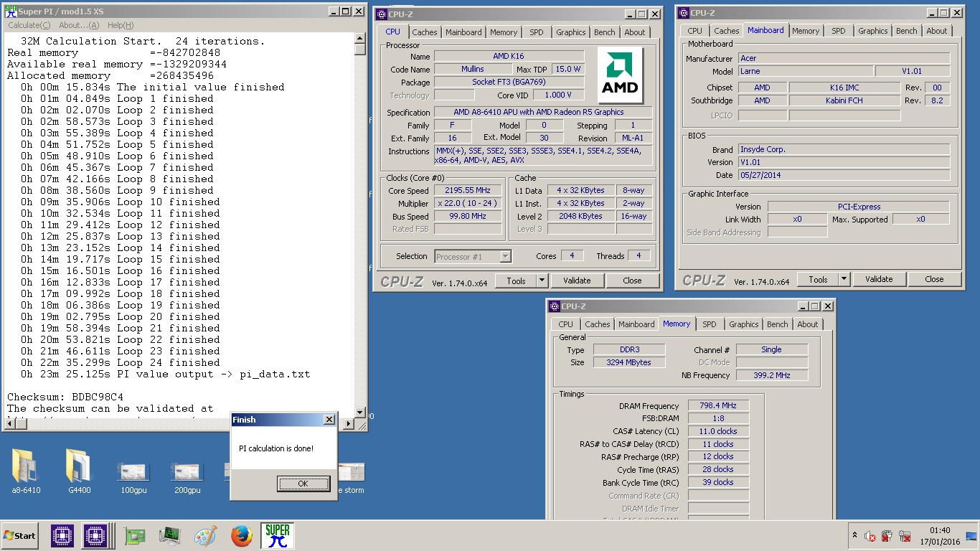
Task: Click the muted volume tray icon
Action: point(870,536)
